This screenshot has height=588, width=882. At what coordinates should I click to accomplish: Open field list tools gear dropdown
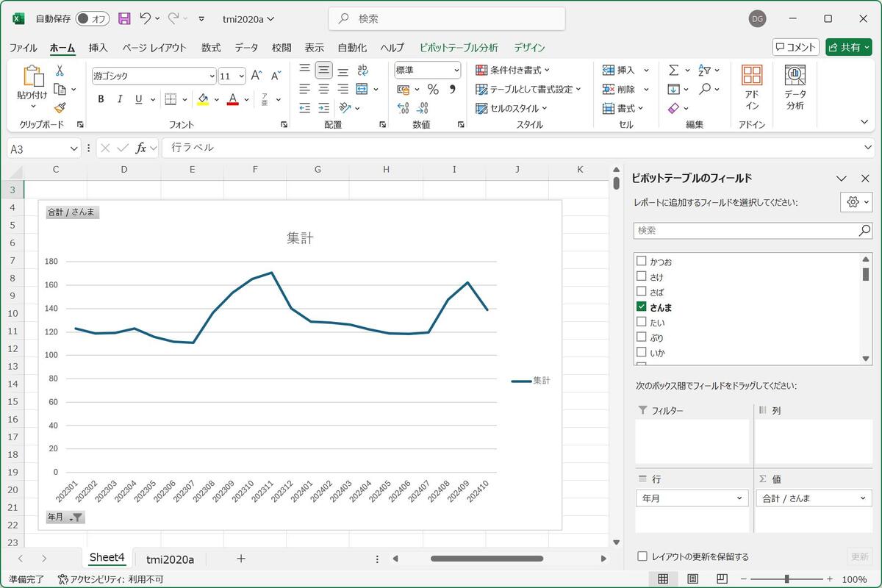pos(856,202)
